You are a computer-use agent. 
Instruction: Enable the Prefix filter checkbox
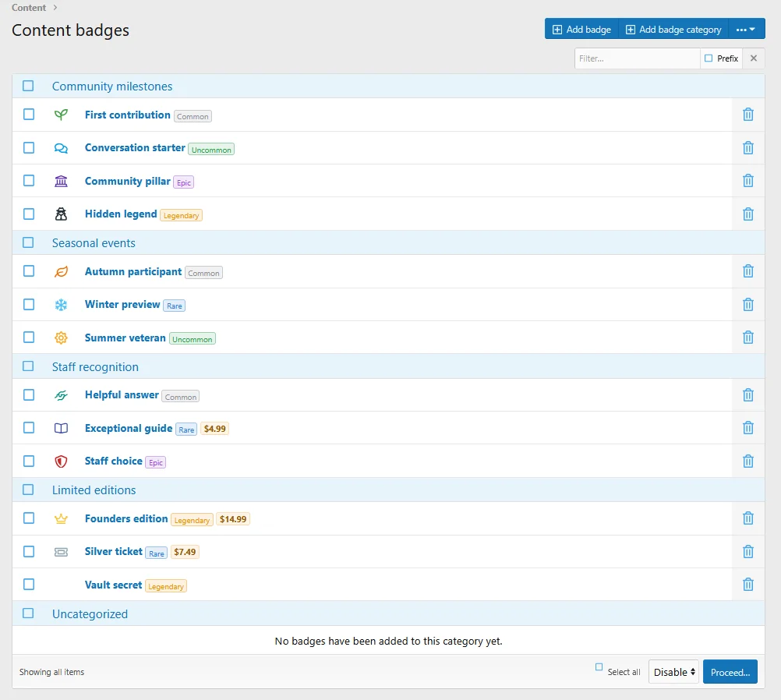709,58
